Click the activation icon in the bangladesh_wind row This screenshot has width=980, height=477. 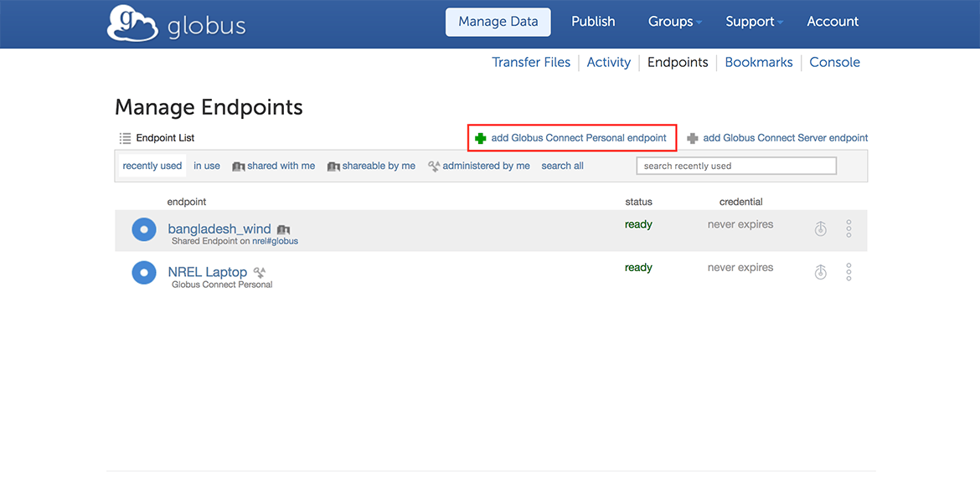tap(821, 229)
